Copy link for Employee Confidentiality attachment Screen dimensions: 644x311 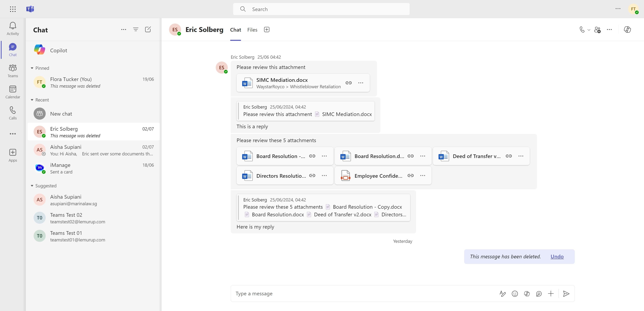410,176
